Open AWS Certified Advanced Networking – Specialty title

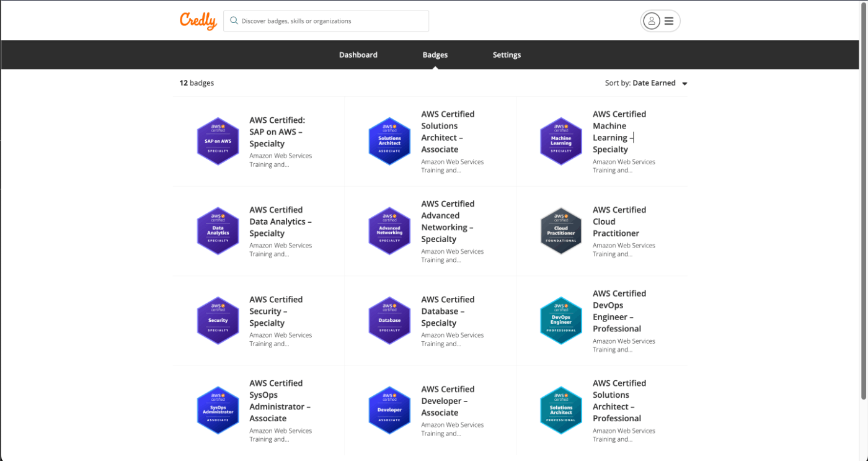tap(448, 222)
